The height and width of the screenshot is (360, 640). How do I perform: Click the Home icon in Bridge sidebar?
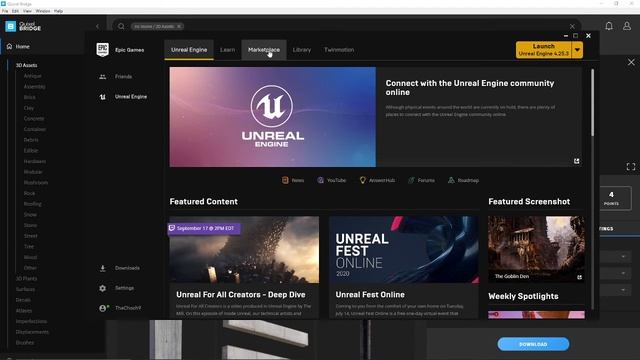(x=9, y=47)
